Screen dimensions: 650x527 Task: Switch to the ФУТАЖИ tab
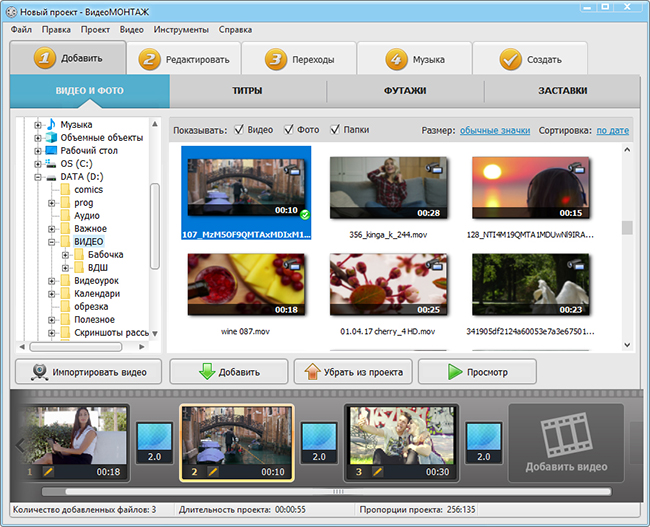tap(405, 91)
